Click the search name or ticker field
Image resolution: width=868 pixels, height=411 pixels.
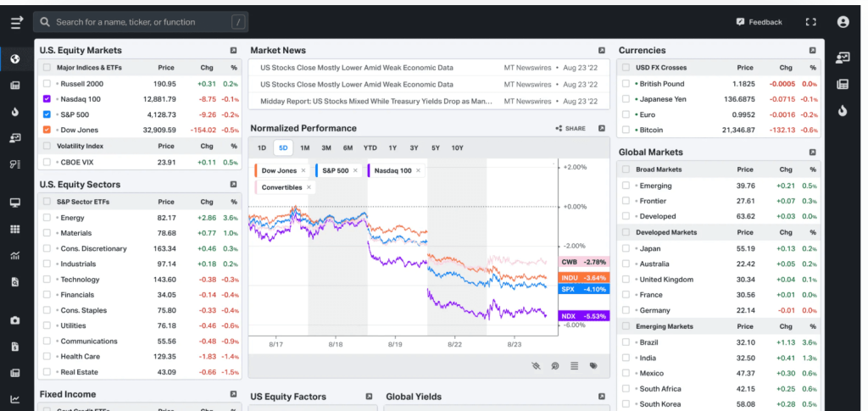pyautogui.click(x=141, y=22)
